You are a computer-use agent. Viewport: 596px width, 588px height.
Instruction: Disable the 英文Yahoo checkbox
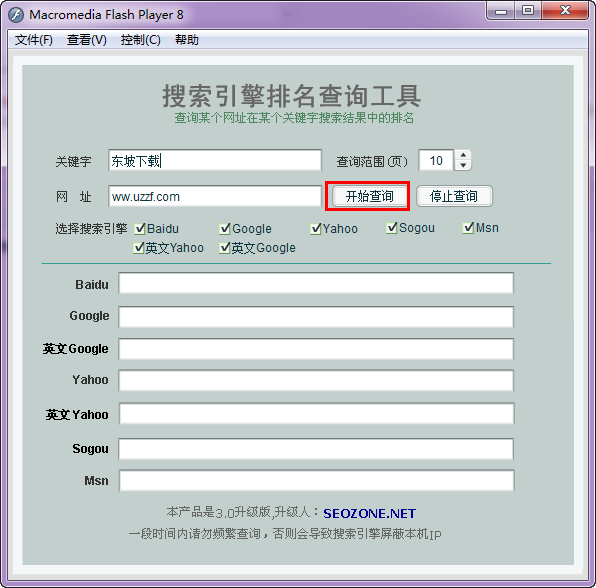click(138, 248)
